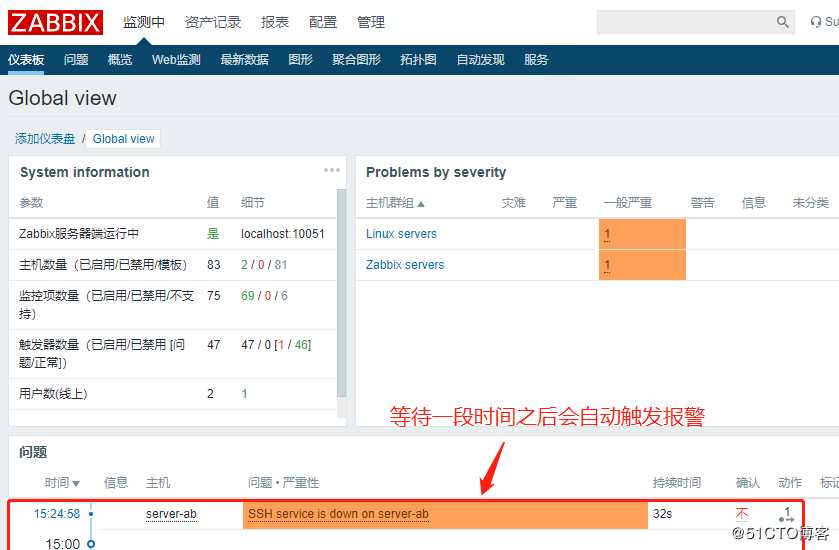
Task: Click the host count value 83
Action: 213,265
